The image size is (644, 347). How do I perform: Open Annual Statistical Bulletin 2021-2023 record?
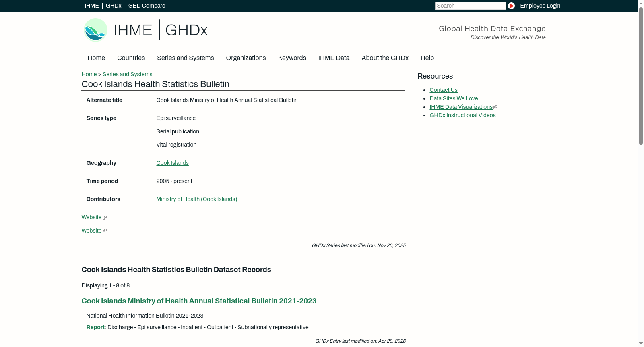click(x=199, y=301)
